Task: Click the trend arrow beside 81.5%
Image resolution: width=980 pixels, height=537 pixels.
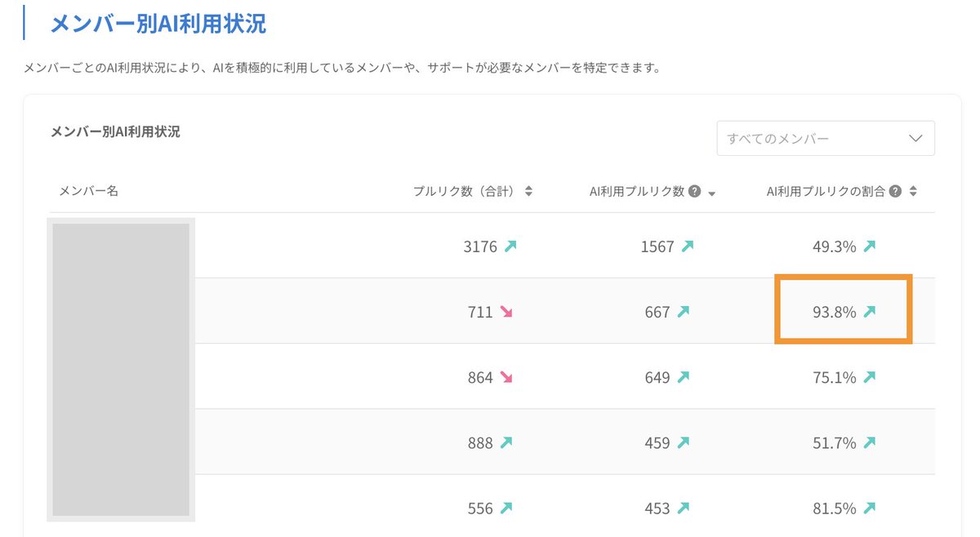Action: [x=870, y=508]
